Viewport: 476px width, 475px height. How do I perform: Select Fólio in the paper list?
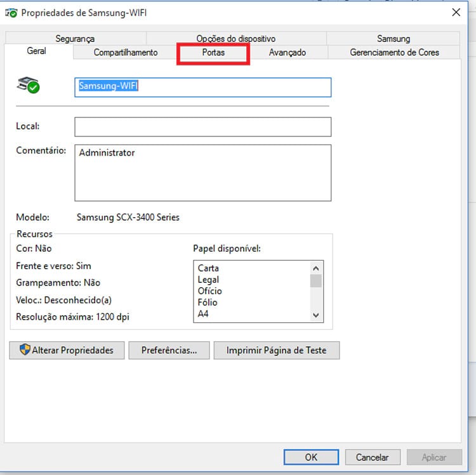[208, 303]
